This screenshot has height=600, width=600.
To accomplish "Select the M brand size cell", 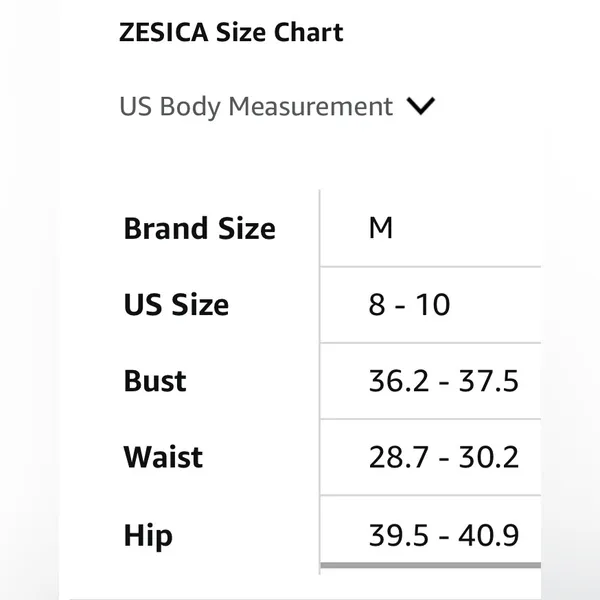I will pos(381,228).
